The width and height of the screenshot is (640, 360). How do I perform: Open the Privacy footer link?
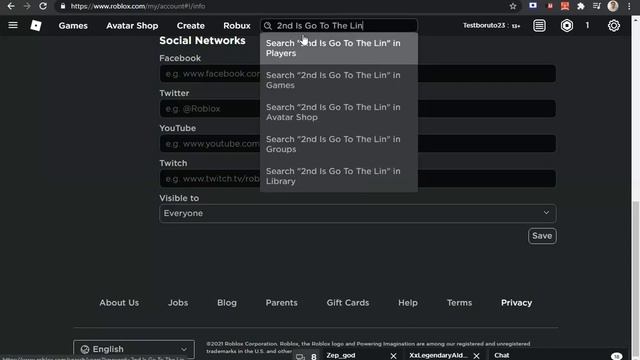516,303
